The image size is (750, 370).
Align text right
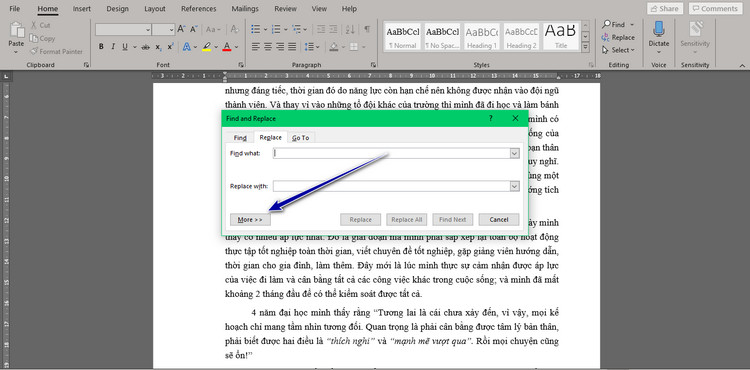tap(280, 47)
